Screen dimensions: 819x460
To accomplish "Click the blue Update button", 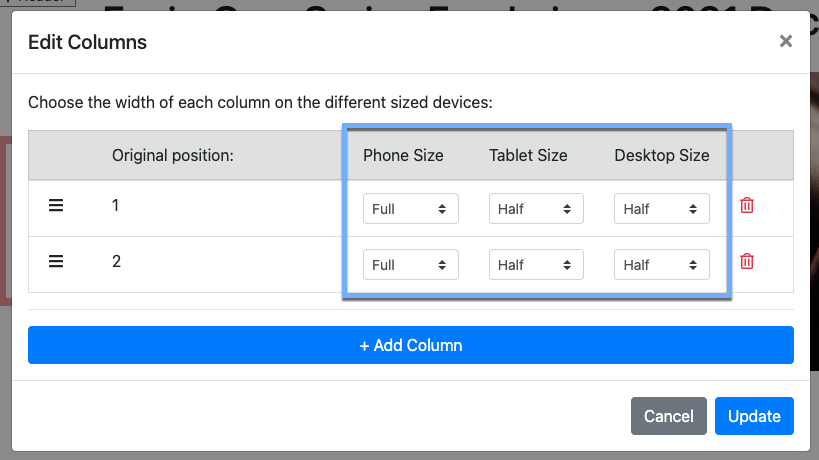I will (754, 416).
